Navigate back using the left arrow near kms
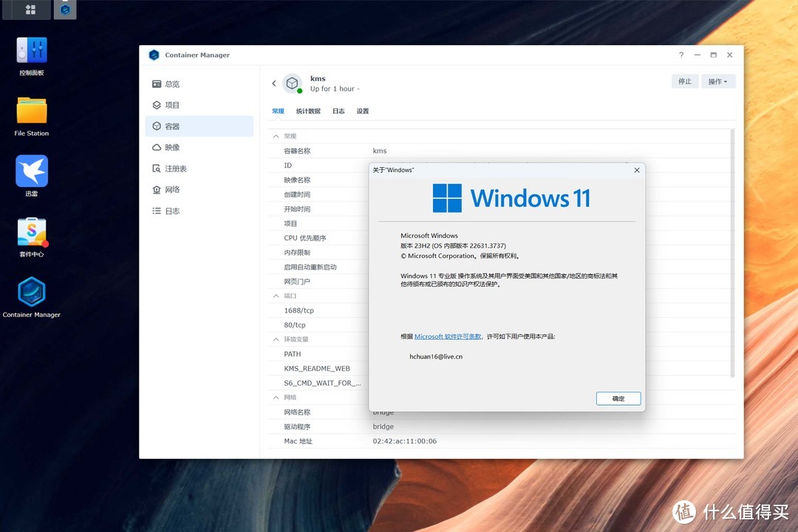Image resolution: width=798 pixels, height=532 pixels. pos(274,83)
